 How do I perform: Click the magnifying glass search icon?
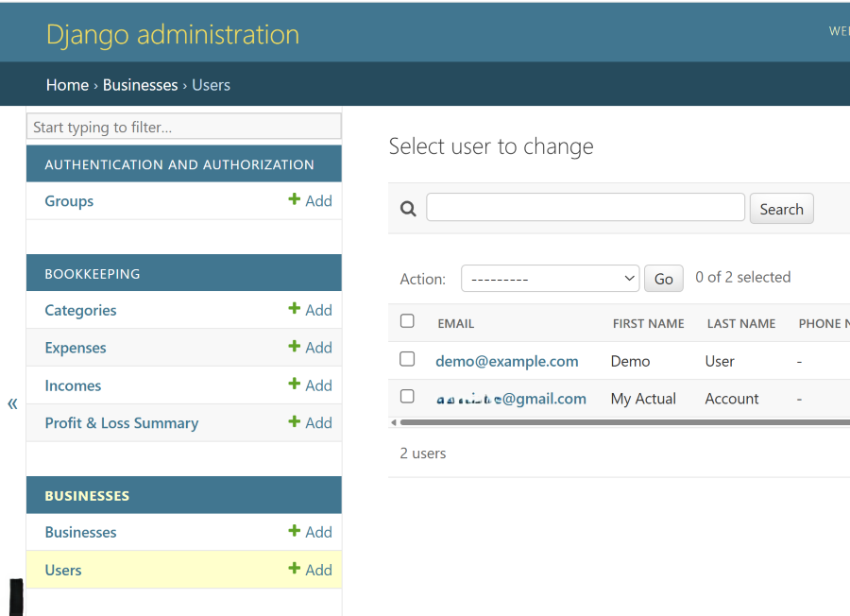pos(408,209)
